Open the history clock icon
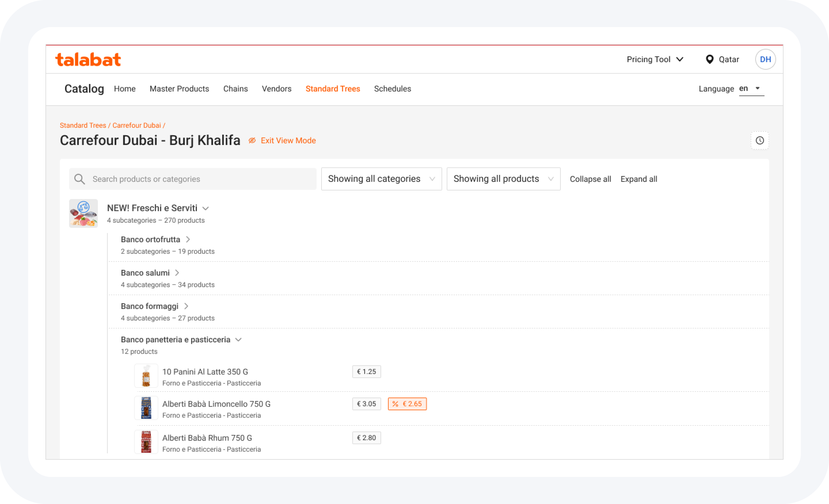Viewport: 829px width, 504px height. point(760,141)
